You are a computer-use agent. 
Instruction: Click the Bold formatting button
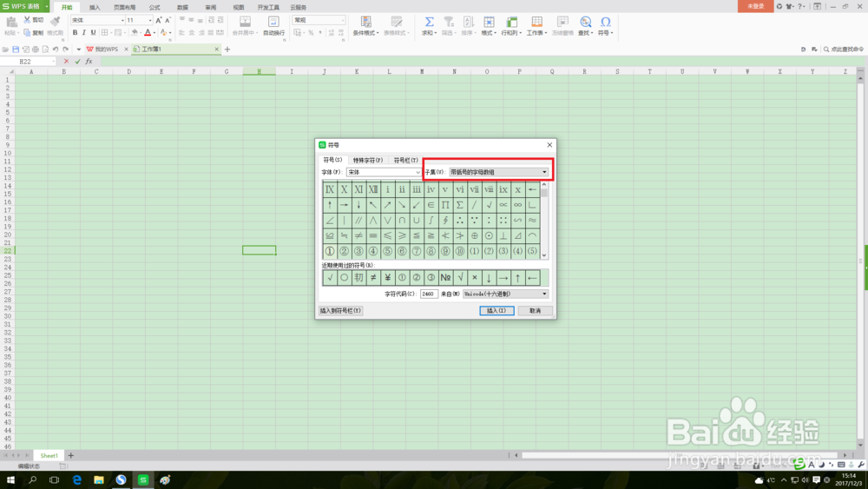click(75, 33)
